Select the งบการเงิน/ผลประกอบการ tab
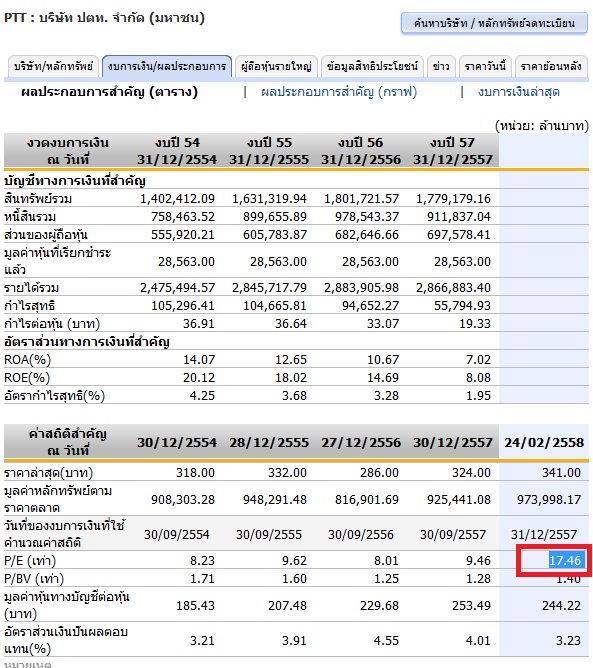 pos(167,66)
